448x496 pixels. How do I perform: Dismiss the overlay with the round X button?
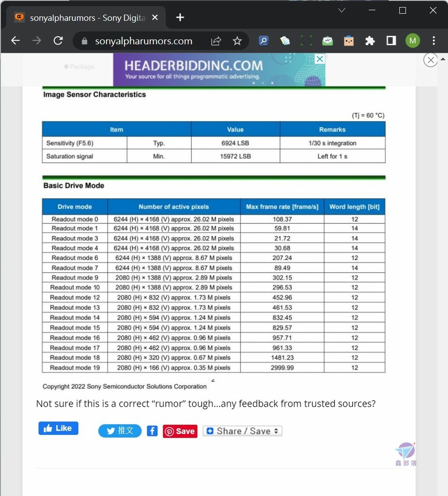tap(430, 60)
